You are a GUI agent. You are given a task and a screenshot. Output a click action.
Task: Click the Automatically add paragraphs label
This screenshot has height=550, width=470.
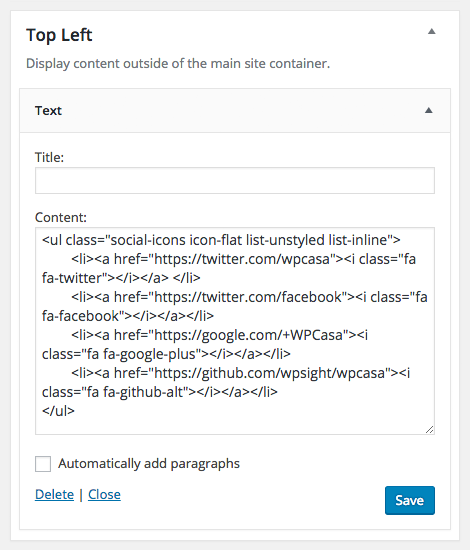click(x=149, y=464)
